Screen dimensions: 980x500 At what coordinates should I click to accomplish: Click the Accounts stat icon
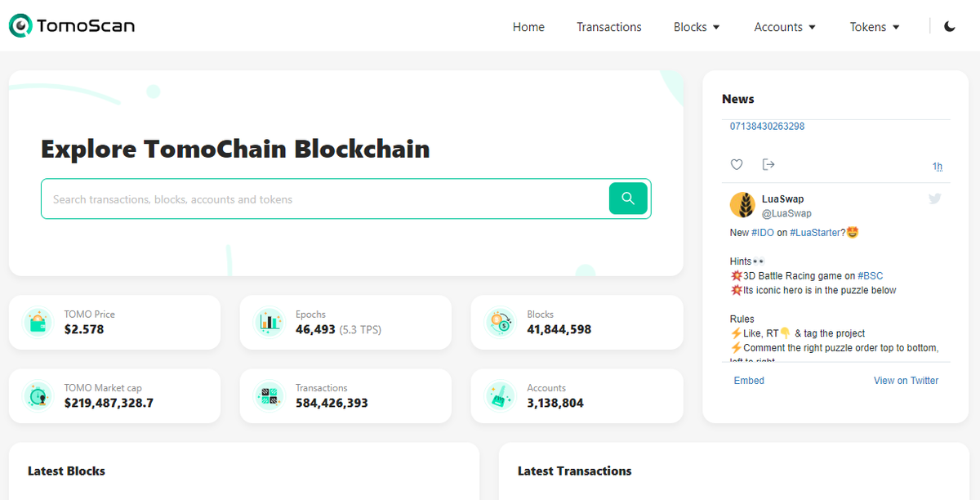coord(500,395)
